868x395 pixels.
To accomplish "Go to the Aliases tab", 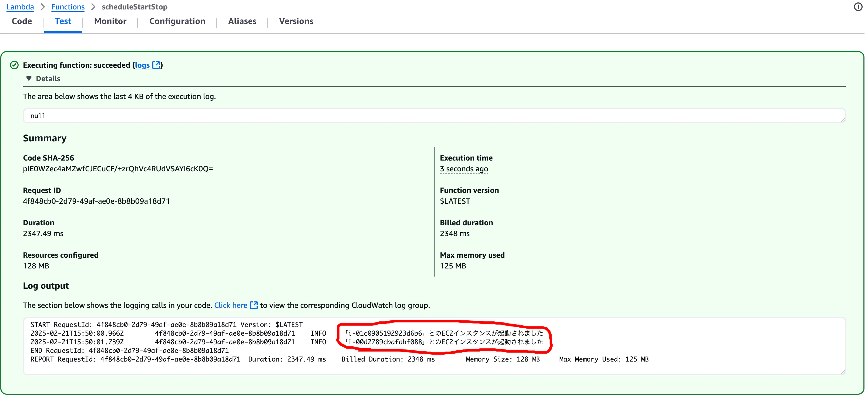I will (x=242, y=21).
